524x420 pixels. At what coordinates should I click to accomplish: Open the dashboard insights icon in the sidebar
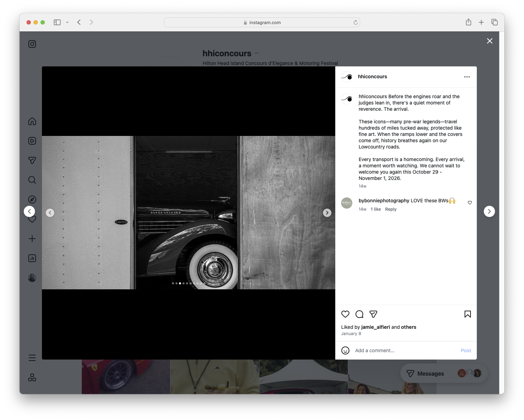point(32,258)
